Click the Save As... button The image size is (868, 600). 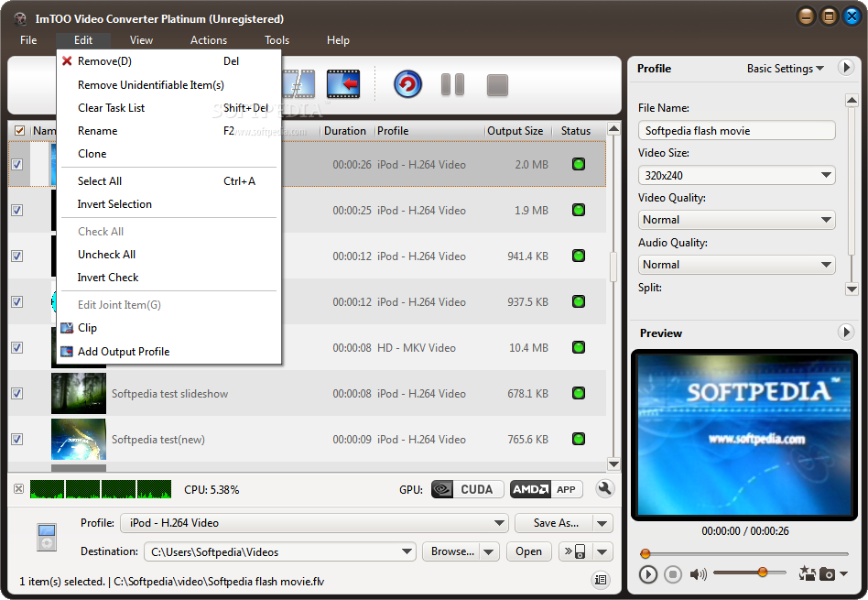554,523
